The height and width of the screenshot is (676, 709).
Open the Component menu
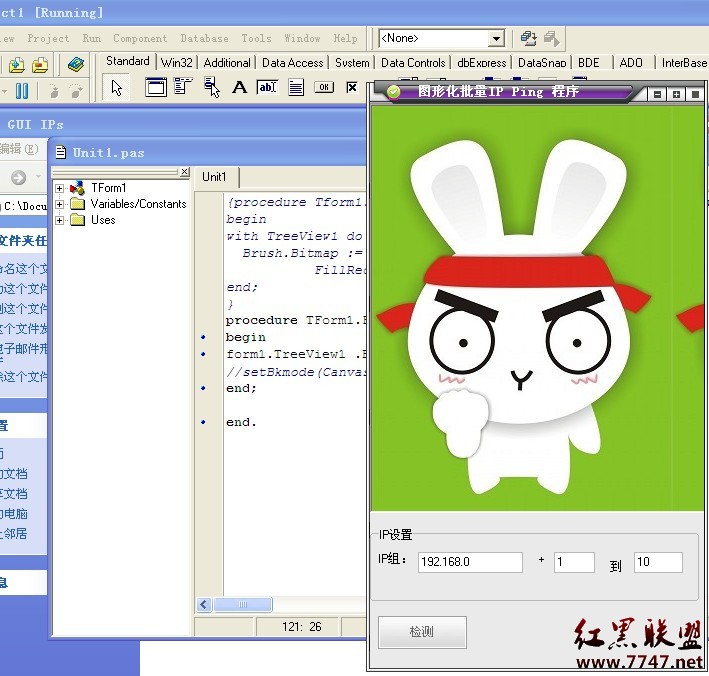pyautogui.click(x=140, y=38)
